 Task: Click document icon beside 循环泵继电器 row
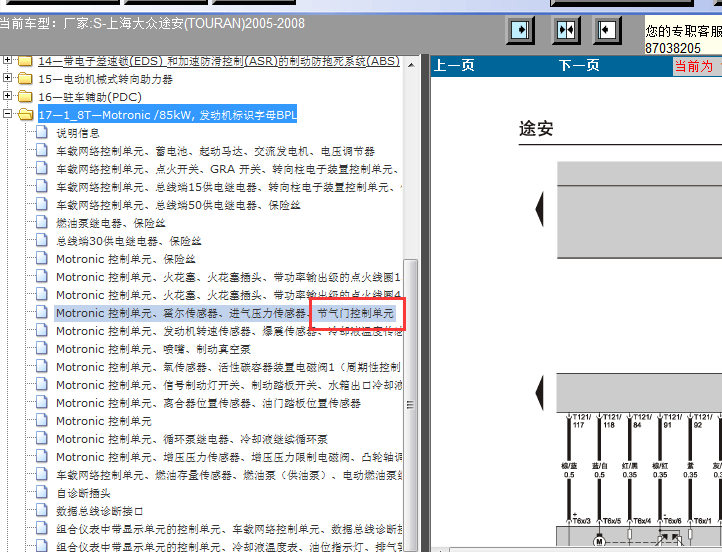[41, 438]
